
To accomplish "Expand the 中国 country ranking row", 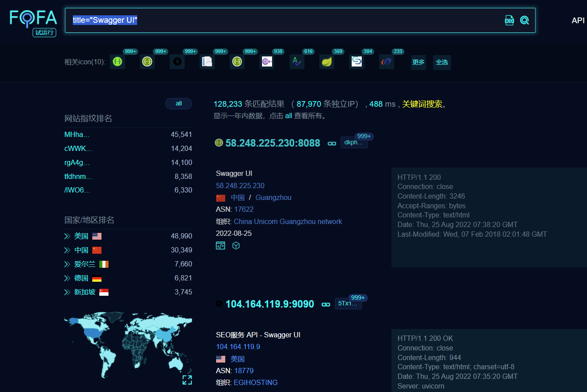I will 67,250.
